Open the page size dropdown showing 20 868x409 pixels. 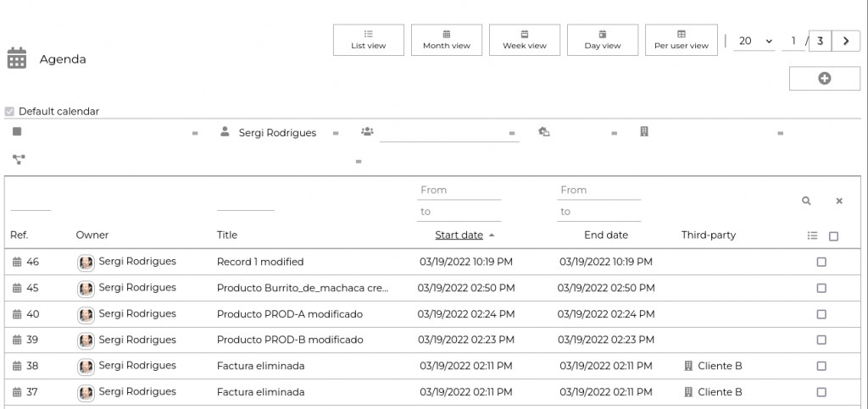pyautogui.click(x=754, y=41)
